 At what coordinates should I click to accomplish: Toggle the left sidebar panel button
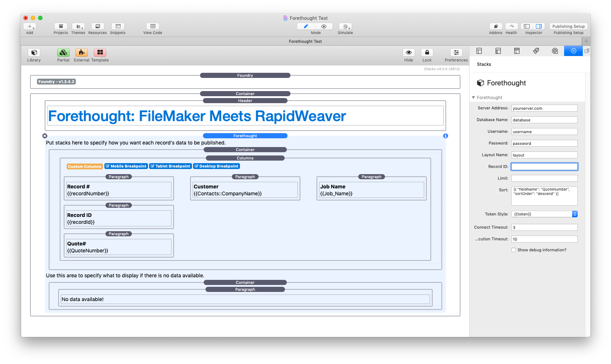click(527, 26)
